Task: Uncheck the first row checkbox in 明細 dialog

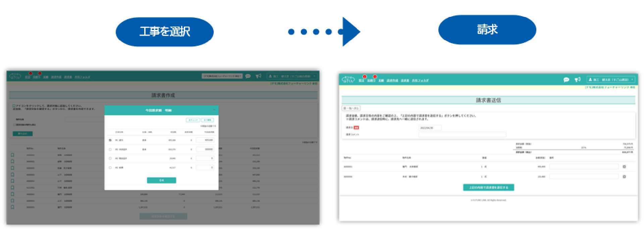Action: coord(110,140)
